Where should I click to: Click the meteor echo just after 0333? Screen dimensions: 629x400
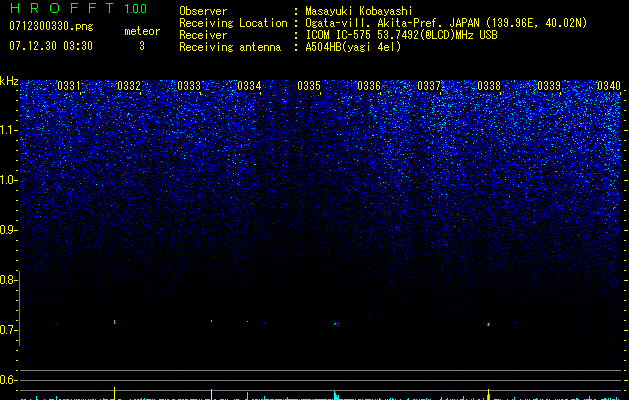point(211,321)
